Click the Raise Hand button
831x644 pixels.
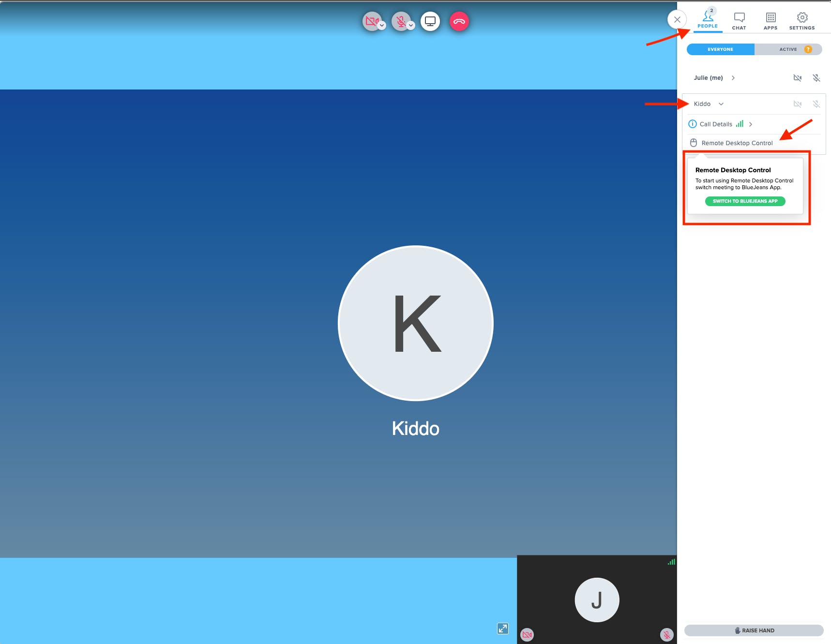[x=754, y=630]
